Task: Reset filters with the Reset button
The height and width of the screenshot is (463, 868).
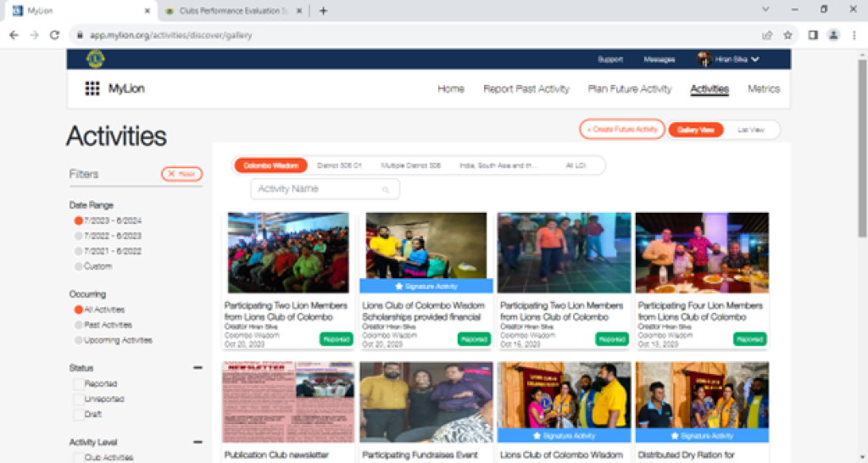Action: [x=181, y=174]
